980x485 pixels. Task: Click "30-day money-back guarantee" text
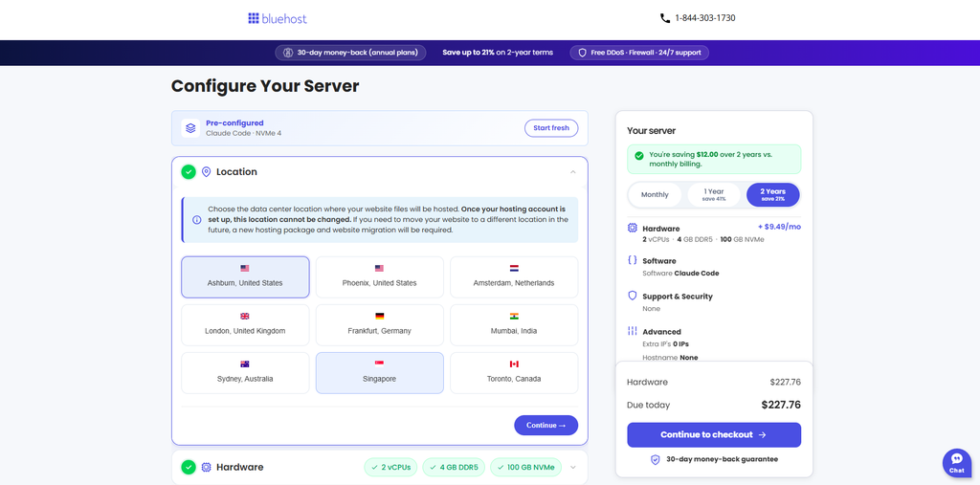(x=722, y=459)
